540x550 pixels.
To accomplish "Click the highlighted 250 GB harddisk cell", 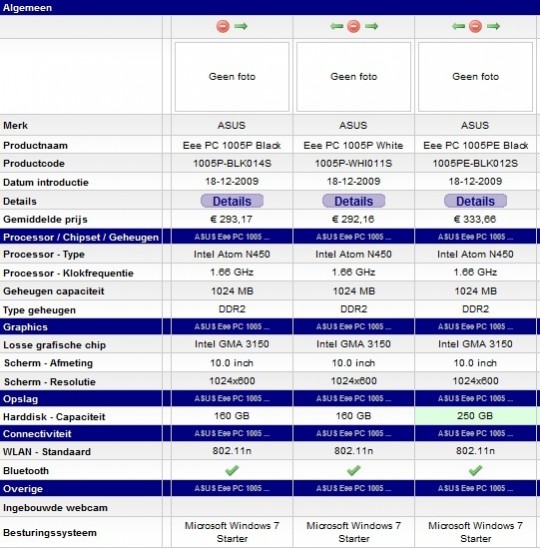I will [475, 416].
